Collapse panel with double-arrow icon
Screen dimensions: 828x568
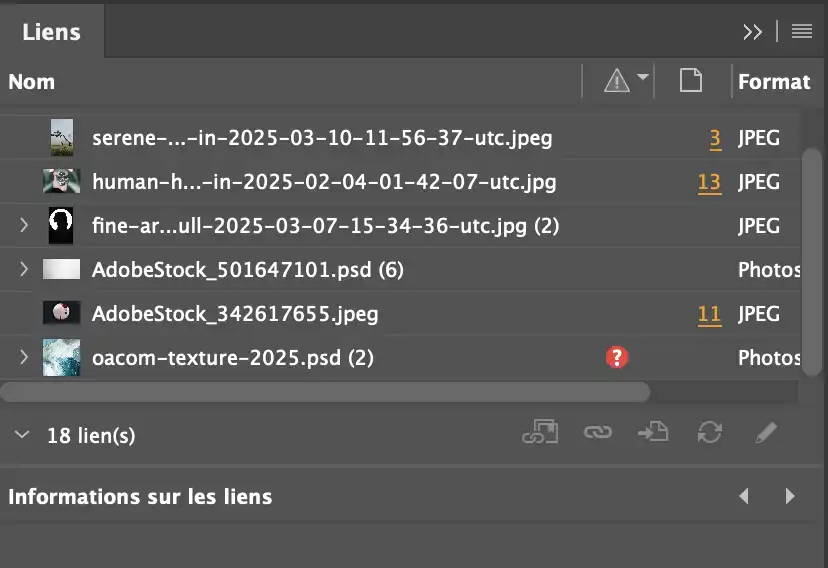click(753, 31)
